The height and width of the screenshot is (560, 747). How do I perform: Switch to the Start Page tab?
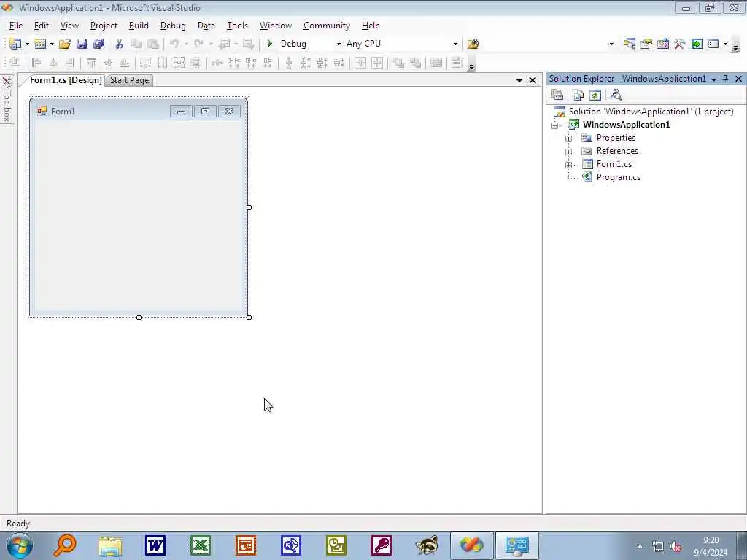(130, 80)
